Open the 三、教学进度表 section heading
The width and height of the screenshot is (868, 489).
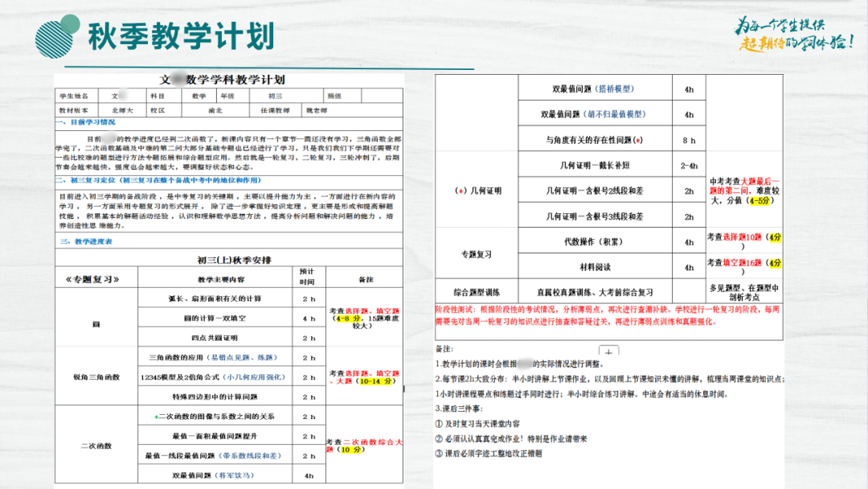[x=86, y=241]
